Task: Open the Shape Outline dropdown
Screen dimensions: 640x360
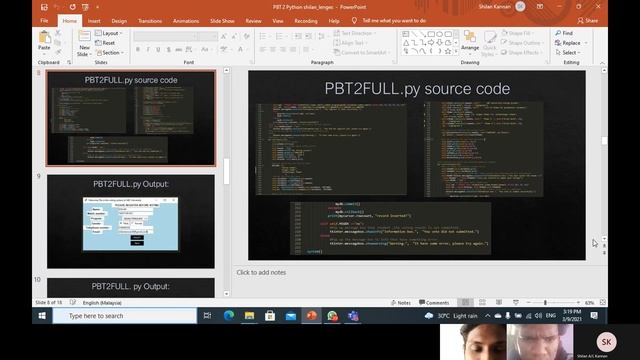Action: pos(522,43)
